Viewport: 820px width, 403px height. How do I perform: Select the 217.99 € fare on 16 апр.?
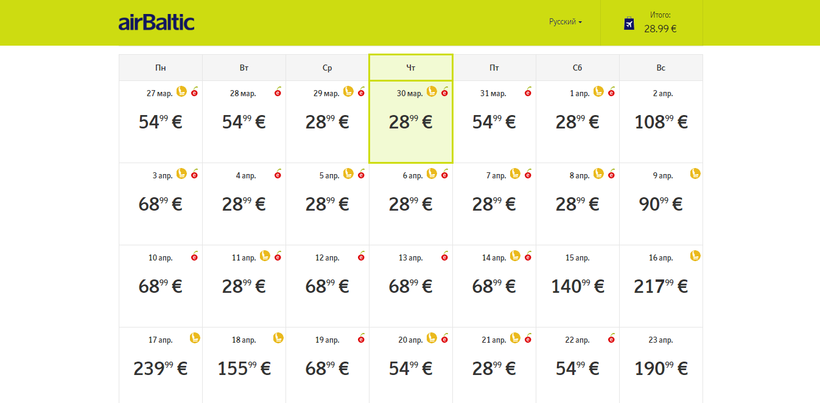pos(660,286)
